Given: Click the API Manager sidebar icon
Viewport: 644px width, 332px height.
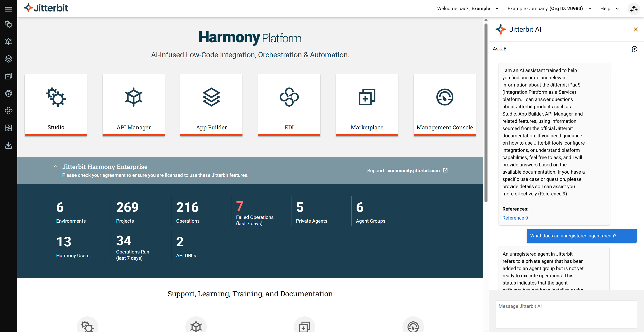Looking at the screenshot, I should pyautogui.click(x=9, y=41).
